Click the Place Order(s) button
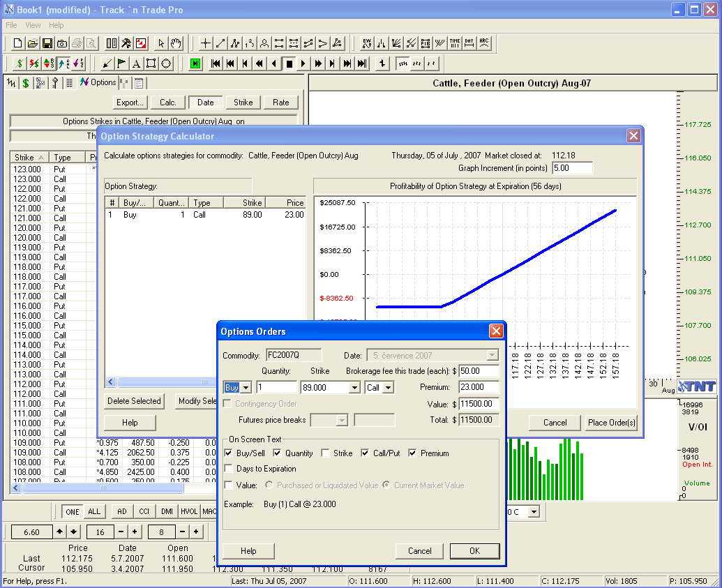The width and height of the screenshot is (722, 588). (611, 423)
